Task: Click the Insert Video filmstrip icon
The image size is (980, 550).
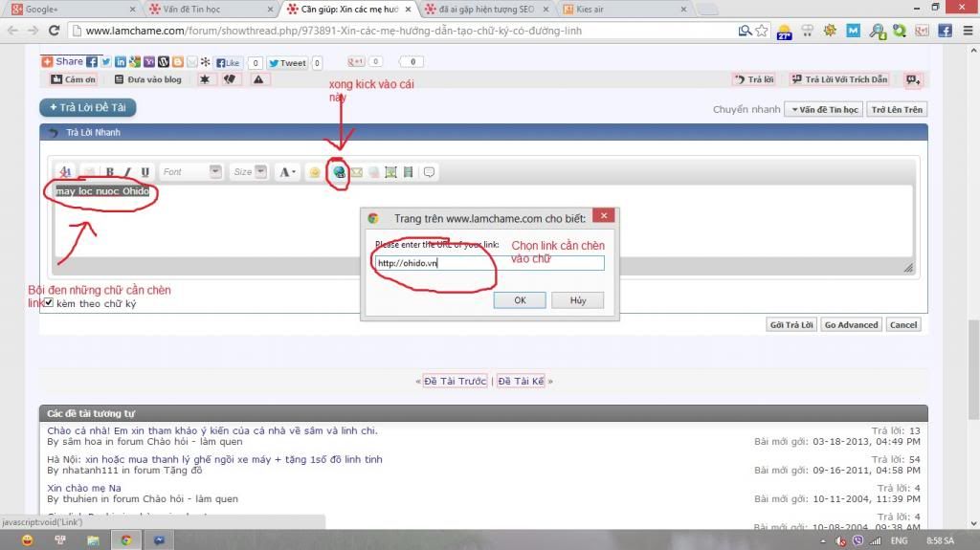Action: pyautogui.click(x=409, y=173)
